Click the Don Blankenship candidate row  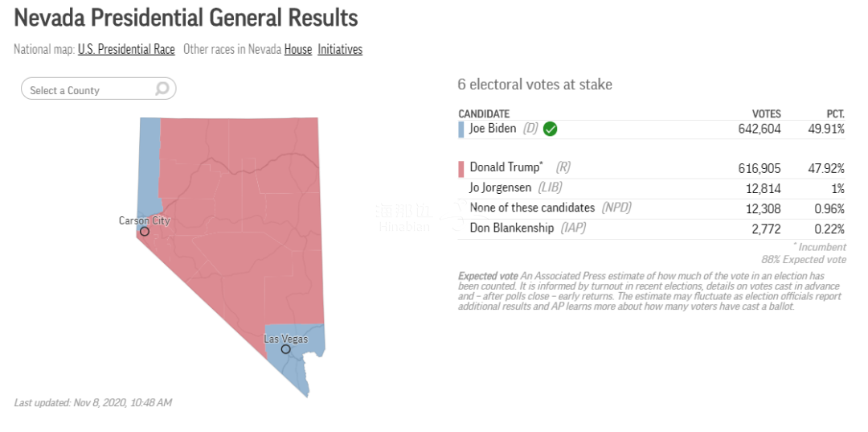click(x=652, y=228)
